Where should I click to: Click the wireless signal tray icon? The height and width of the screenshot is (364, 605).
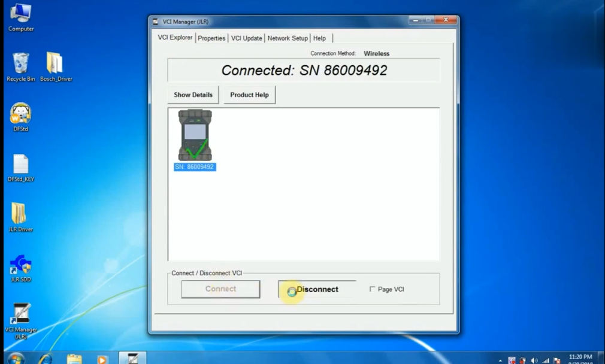point(546,360)
